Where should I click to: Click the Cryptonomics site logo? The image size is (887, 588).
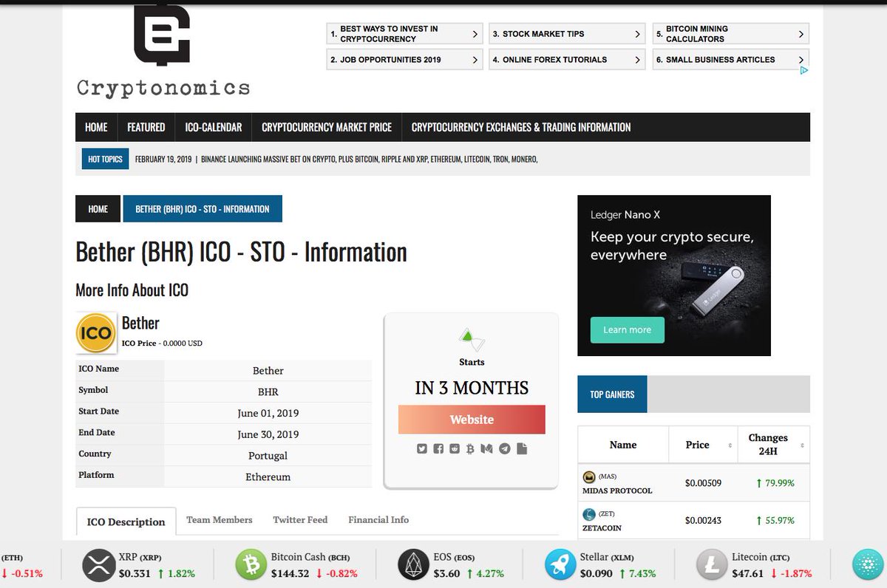point(163,51)
